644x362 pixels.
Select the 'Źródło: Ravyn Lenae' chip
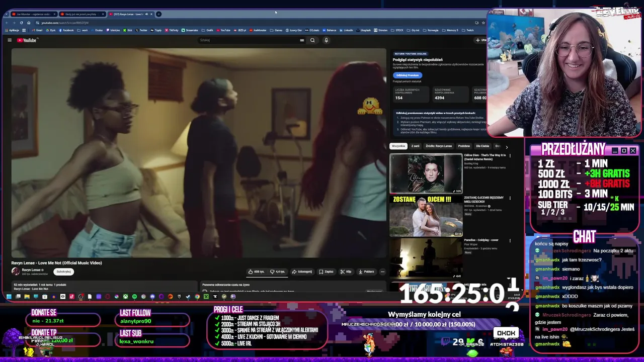439,146
